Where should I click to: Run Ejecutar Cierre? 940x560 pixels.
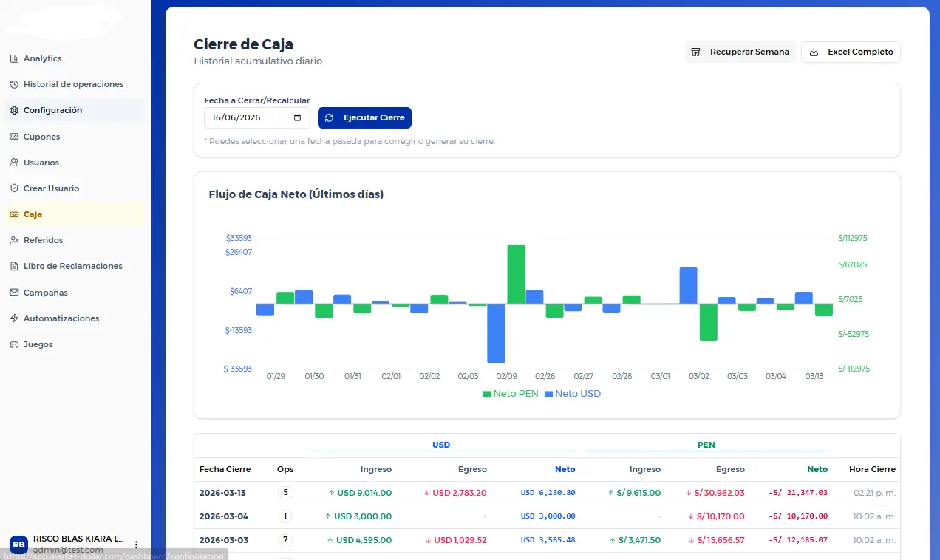click(x=364, y=117)
